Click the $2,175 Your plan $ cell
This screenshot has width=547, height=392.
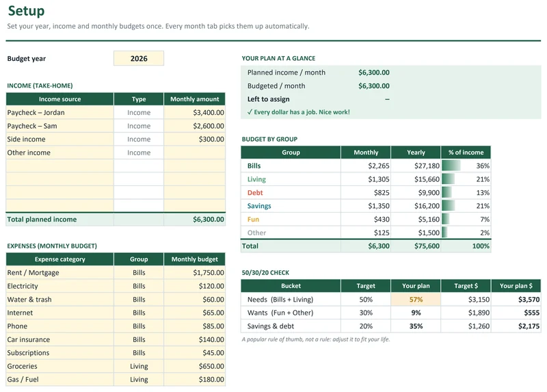(516, 326)
